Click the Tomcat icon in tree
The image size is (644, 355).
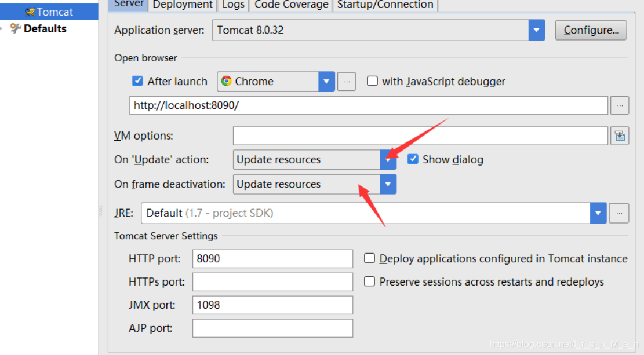tap(30, 12)
